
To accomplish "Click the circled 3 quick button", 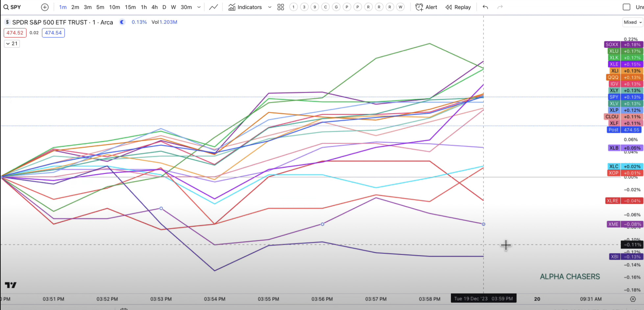I will click(304, 7).
